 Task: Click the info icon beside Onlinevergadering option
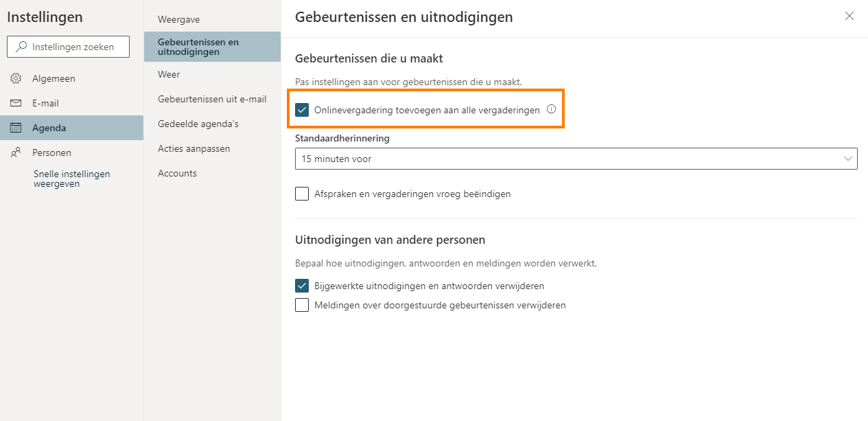551,109
